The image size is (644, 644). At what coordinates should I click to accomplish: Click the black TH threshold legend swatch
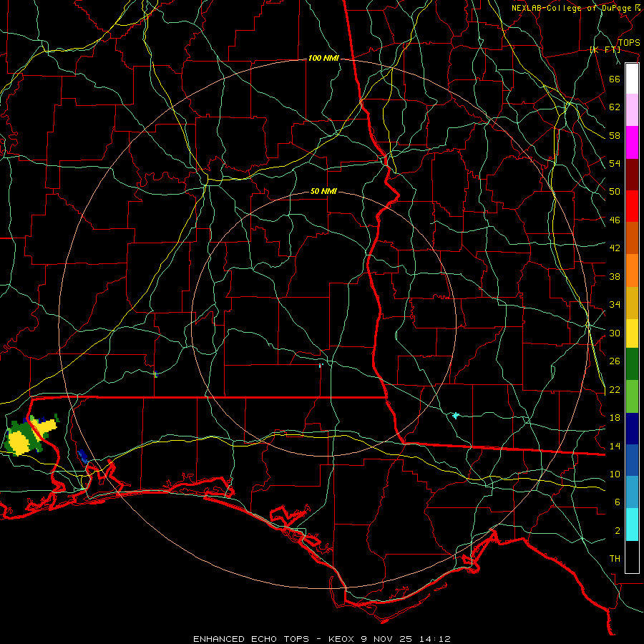pyautogui.click(x=632, y=557)
